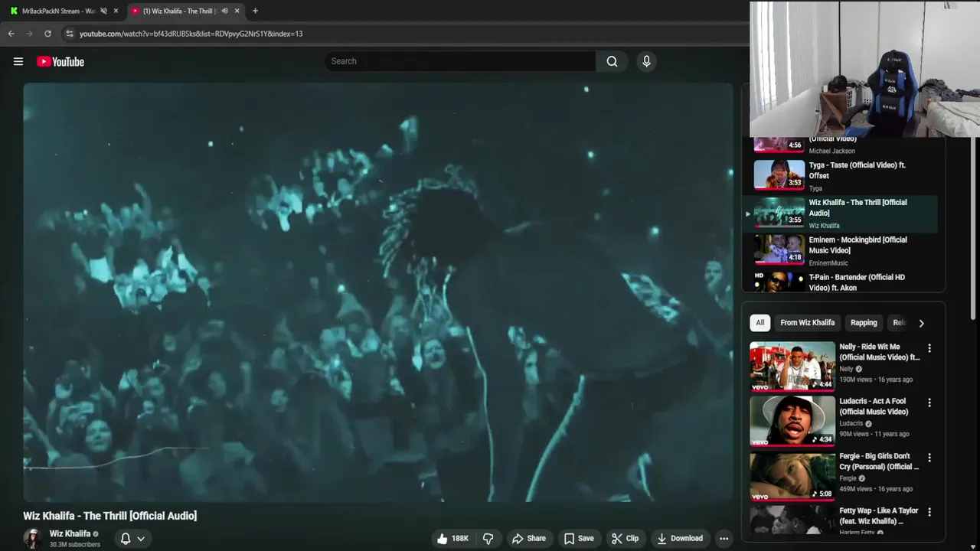Click Michael Jackson playlist entry channel
Image resolution: width=980 pixels, height=551 pixels.
tap(831, 151)
